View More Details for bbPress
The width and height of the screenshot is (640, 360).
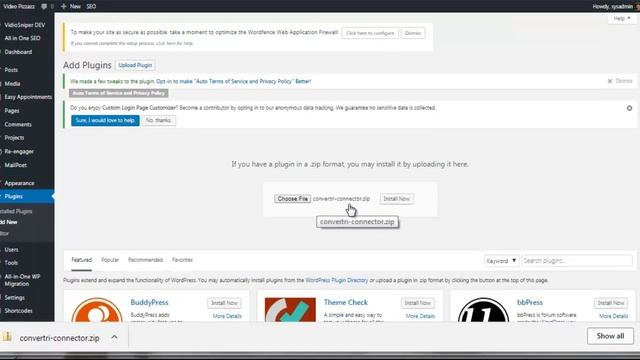point(613,316)
